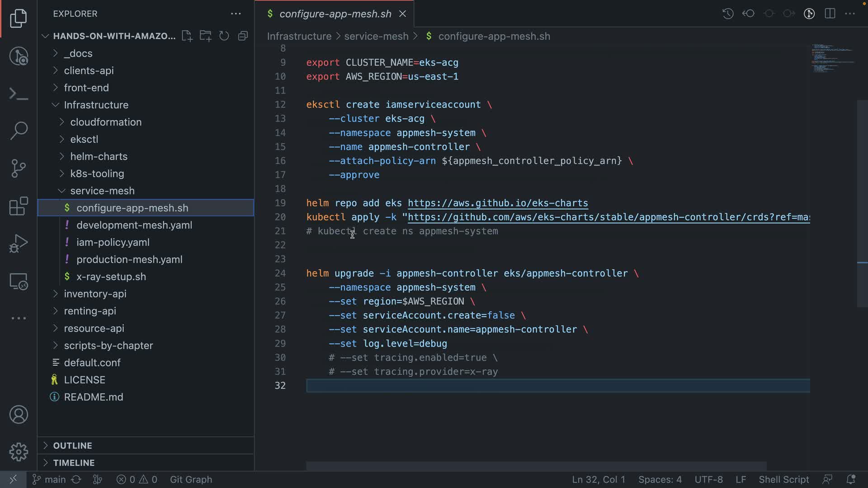Viewport: 868px width, 488px height.
Task: Open the Extensions view
Action: tap(19, 206)
